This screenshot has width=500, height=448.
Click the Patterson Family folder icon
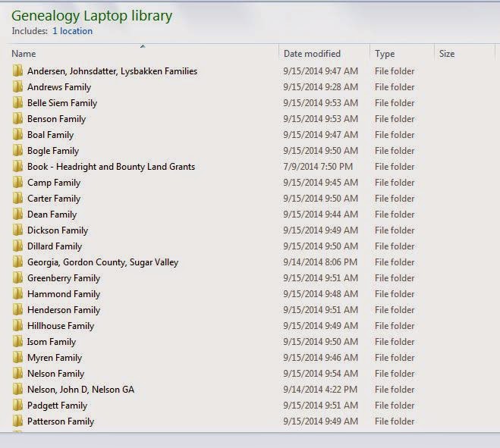coord(18,421)
